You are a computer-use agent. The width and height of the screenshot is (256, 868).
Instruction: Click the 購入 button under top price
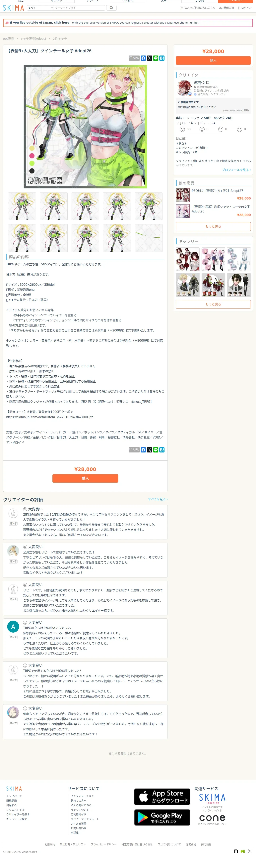[x=213, y=60]
